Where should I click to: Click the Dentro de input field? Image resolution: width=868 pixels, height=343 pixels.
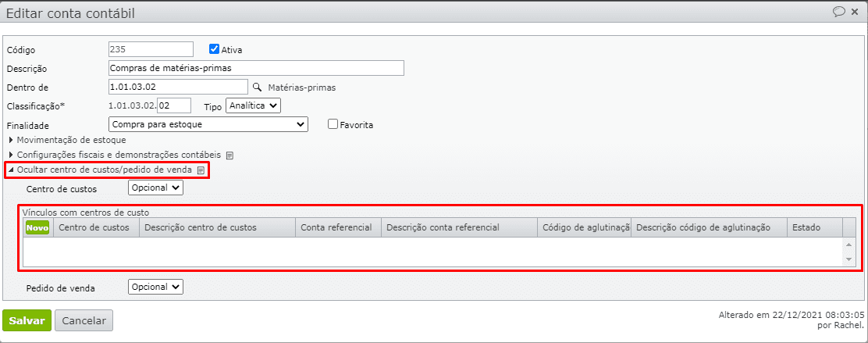[x=178, y=87]
